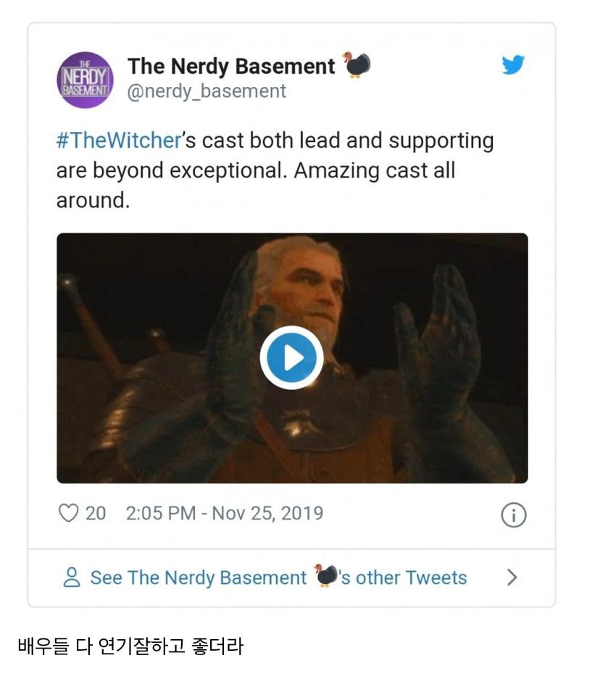
Task: Click the turkey emoji in the footer link
Action: point(327,576)
